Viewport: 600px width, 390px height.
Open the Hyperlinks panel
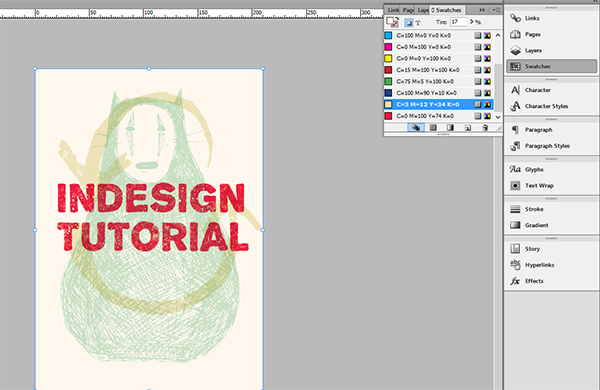[551, 265]
